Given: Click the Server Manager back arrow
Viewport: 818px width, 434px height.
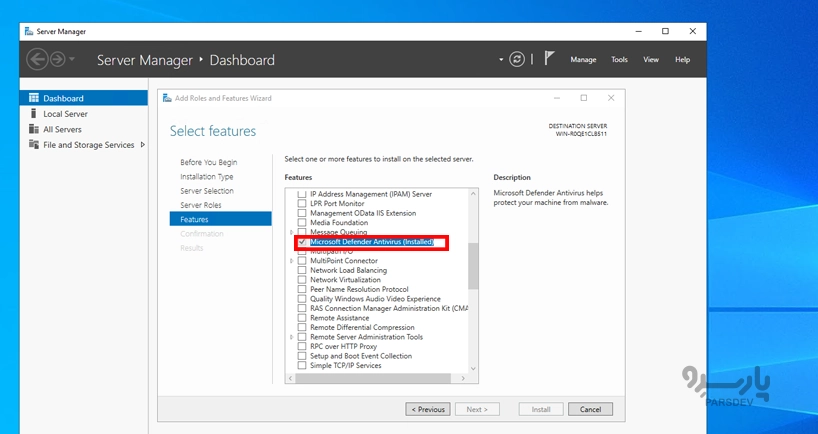Looking at the screenshot, I should (x=37, y=59).
